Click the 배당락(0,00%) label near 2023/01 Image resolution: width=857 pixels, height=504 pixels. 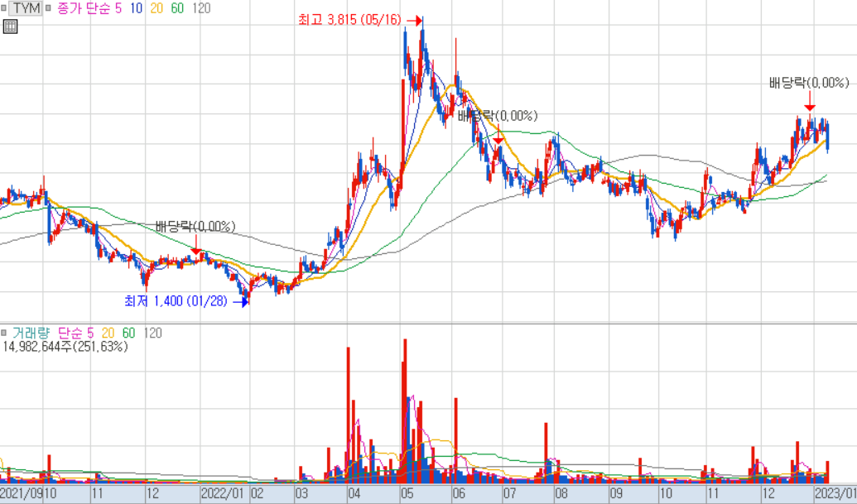pyautogui.click(x=809, y=83)
